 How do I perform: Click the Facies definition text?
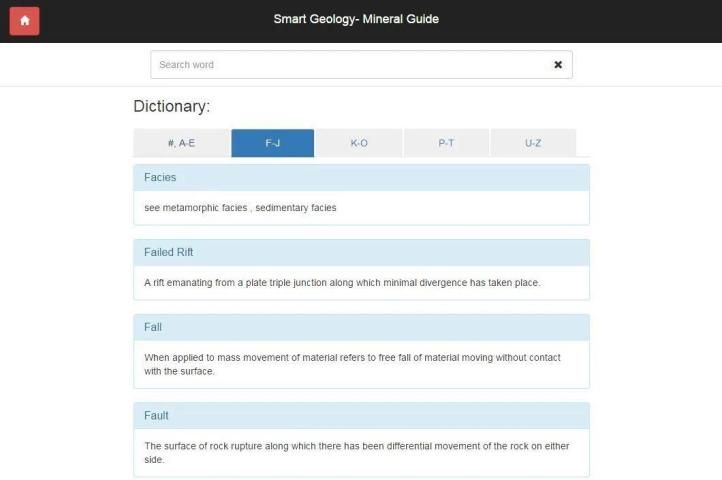click(240, 208)
